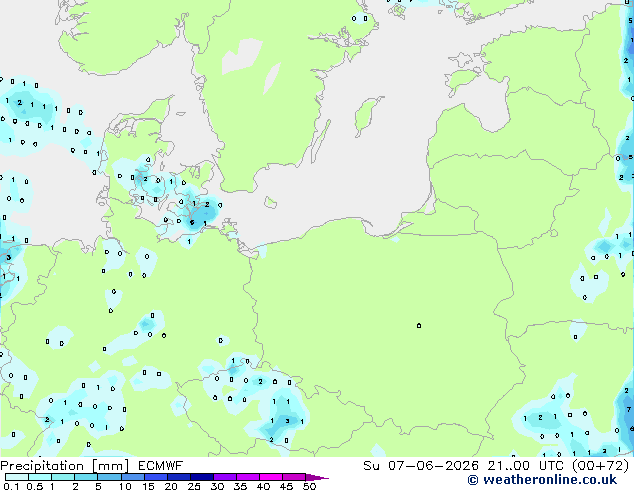
Task: Click the legend scale label '30'
Action: (x=217, y=486)
